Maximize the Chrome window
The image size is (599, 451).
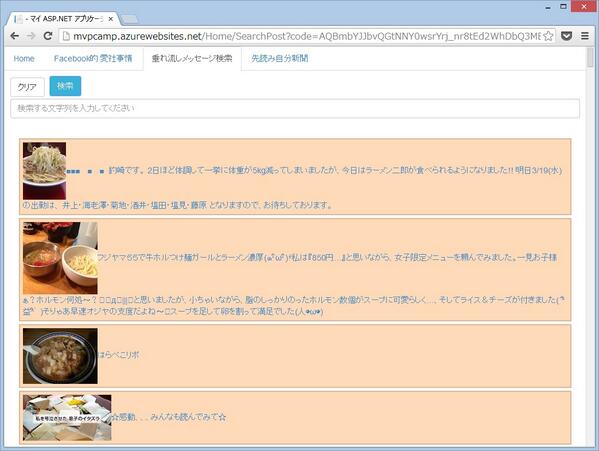coord(563,6)
